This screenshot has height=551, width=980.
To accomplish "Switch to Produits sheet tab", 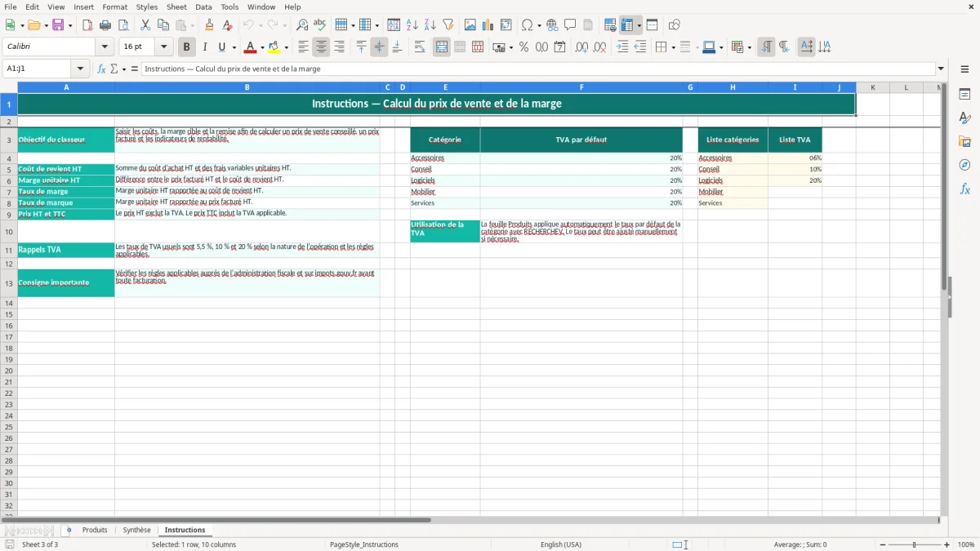I will 95,530.
